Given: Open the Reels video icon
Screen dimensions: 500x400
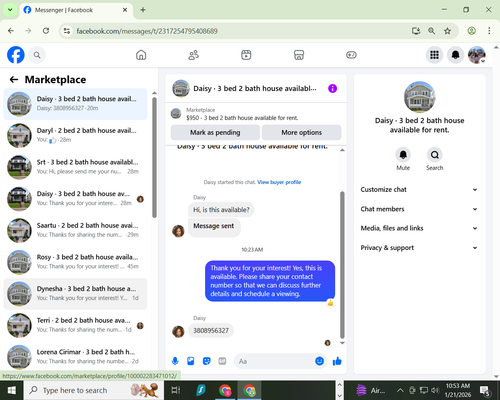Looking at the screenshot, I should 246,55.
